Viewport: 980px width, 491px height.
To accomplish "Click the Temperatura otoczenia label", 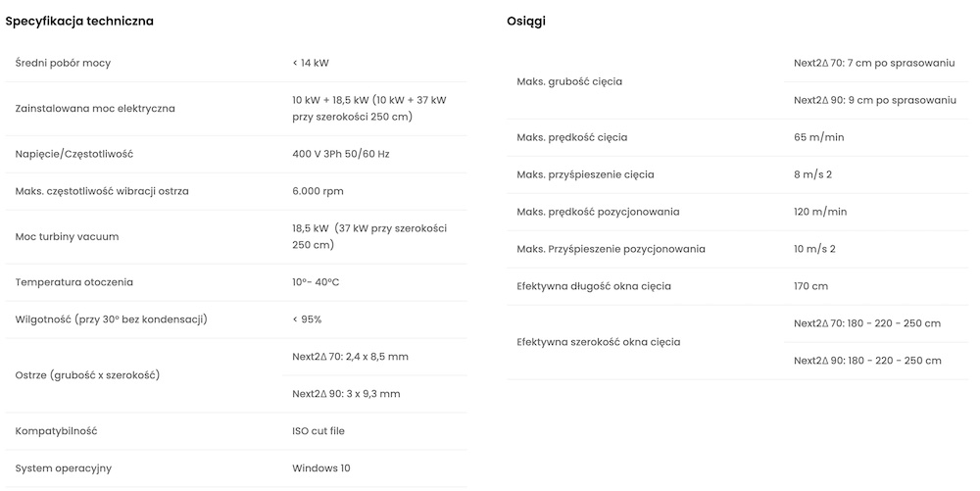I will [74, 282].
